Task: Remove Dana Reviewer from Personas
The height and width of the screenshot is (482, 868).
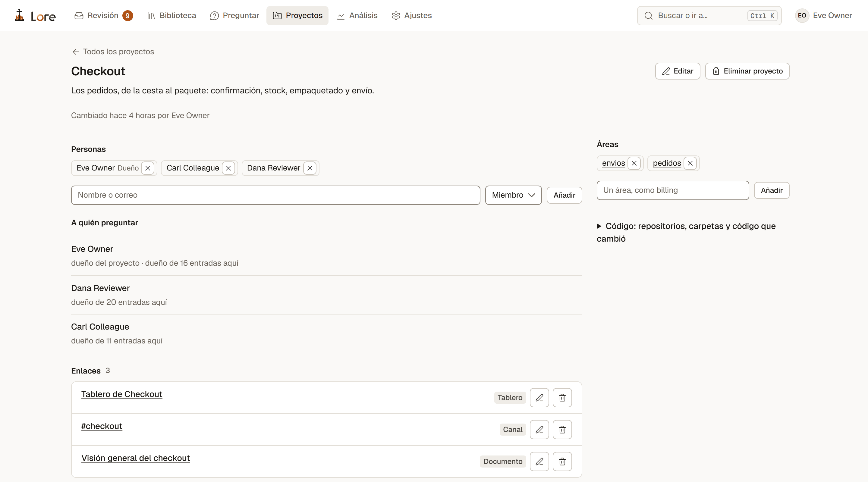Action: pos(310,168)
